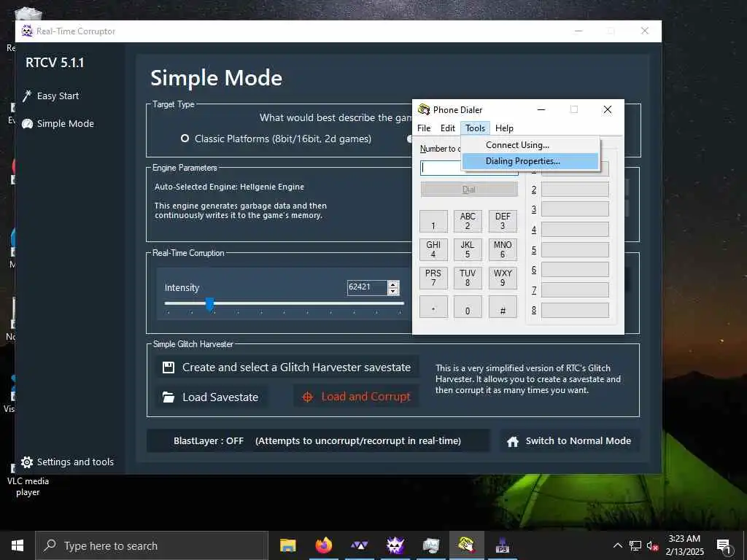Image resolution: width=747 pixels, height=560 pixels.
Task: Increase Intensity with up arrow
Action: [393, 284]
